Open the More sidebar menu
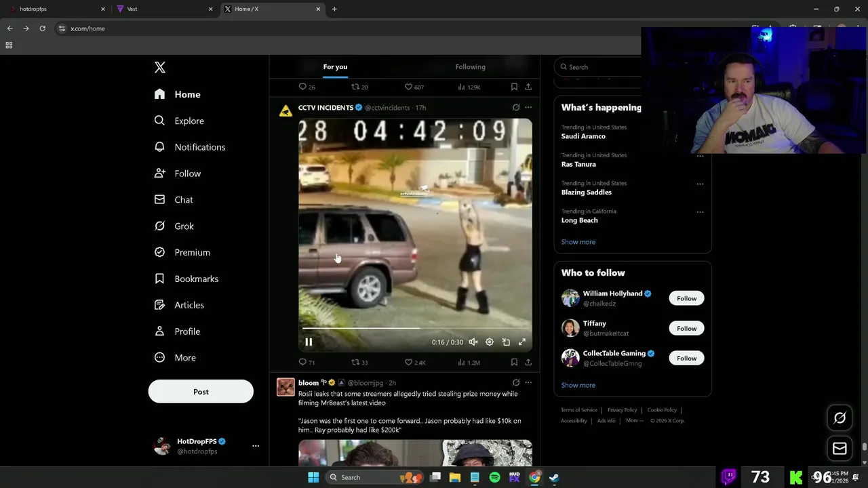Viewport: 868px width, 488px height. [175, 358]
